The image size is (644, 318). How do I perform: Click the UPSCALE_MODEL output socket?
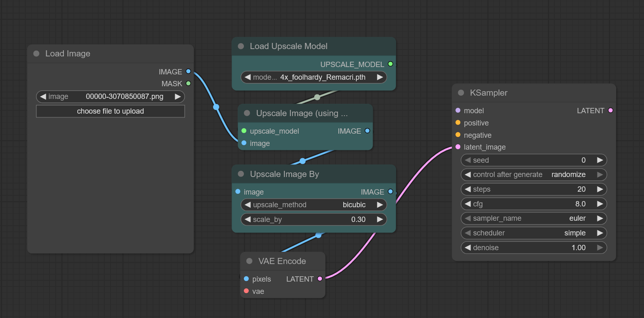tap(390, 64)
